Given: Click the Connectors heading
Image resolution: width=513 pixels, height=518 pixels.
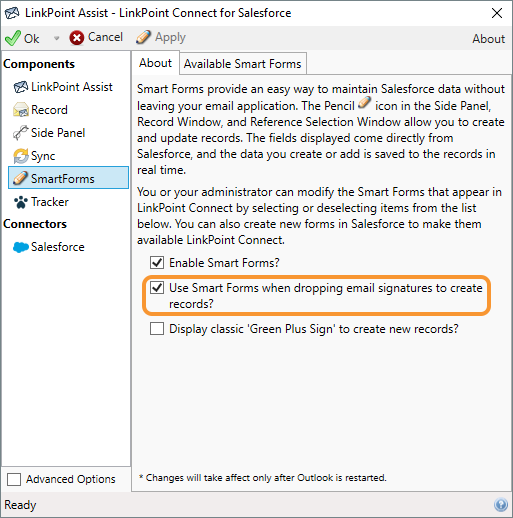Looking at the screenshot, I should (35, 224).
